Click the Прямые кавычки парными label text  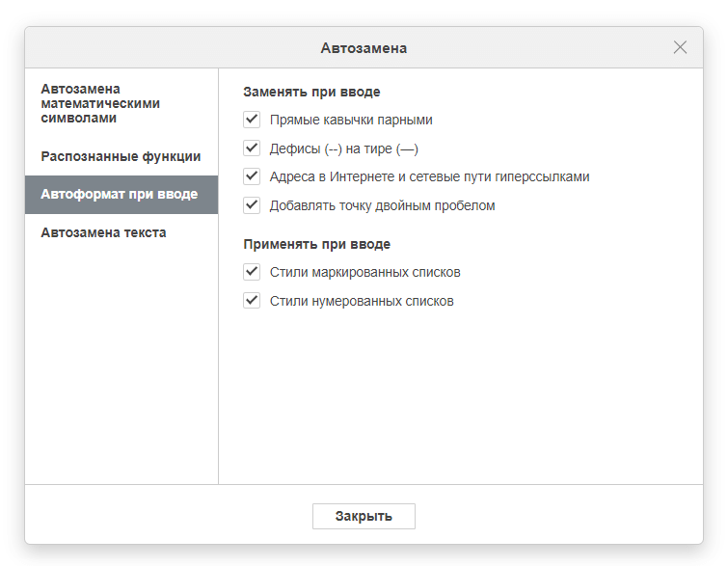coord(351,121)
